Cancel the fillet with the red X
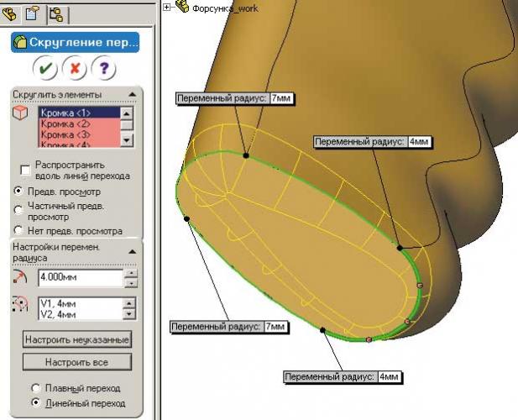This screenshot has height=420, width=518. 75,69
